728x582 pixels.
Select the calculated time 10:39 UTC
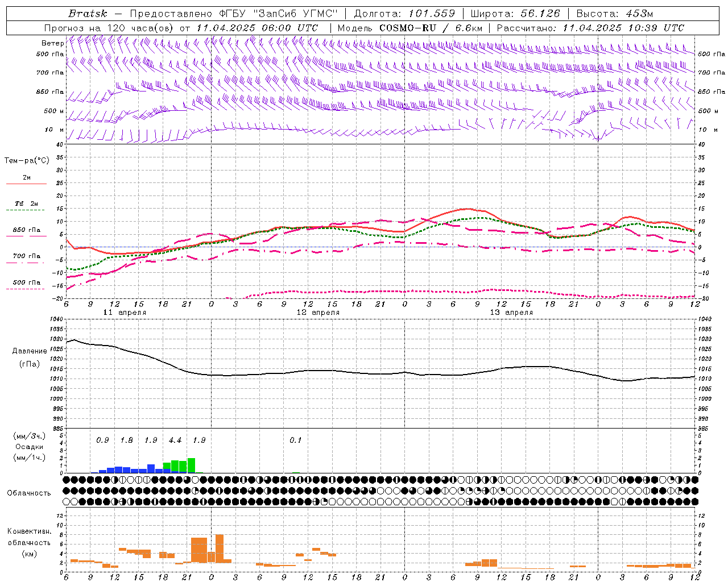tap(656, 28)
